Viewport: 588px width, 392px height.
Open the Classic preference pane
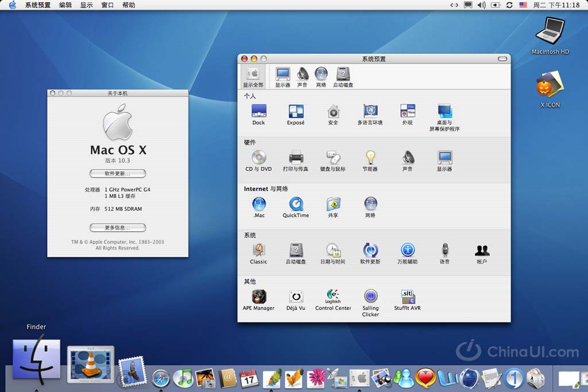click(x=259, y=254)
